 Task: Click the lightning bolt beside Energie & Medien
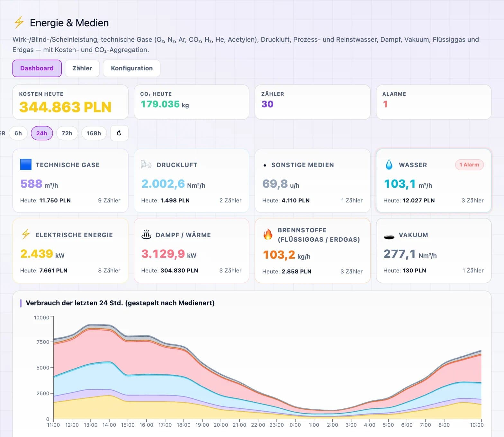19,22
